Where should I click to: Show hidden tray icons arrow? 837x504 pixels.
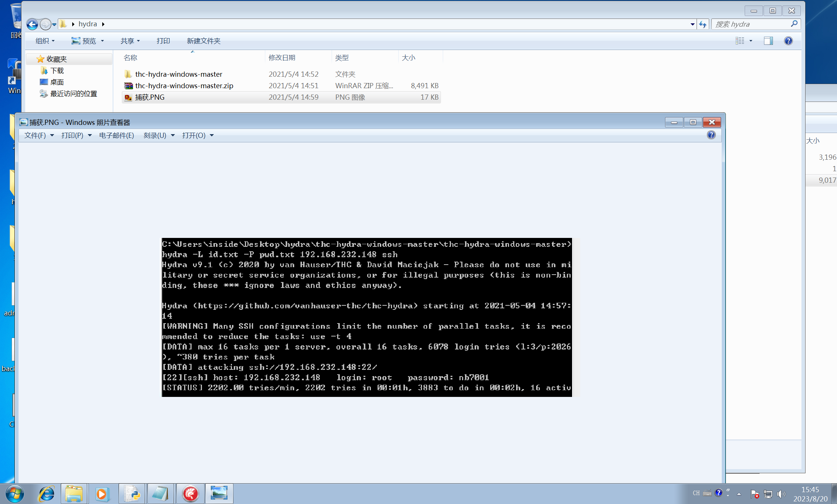point(739,494)
